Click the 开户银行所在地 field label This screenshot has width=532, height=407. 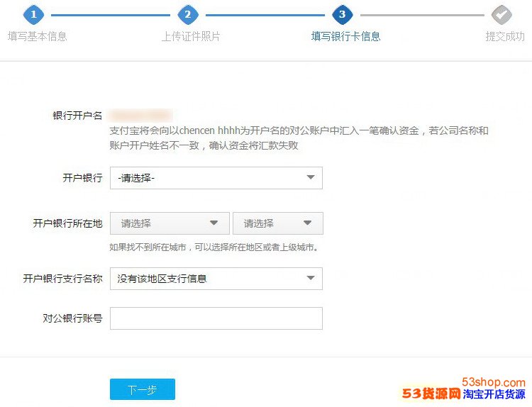click(x=67, y=223)
